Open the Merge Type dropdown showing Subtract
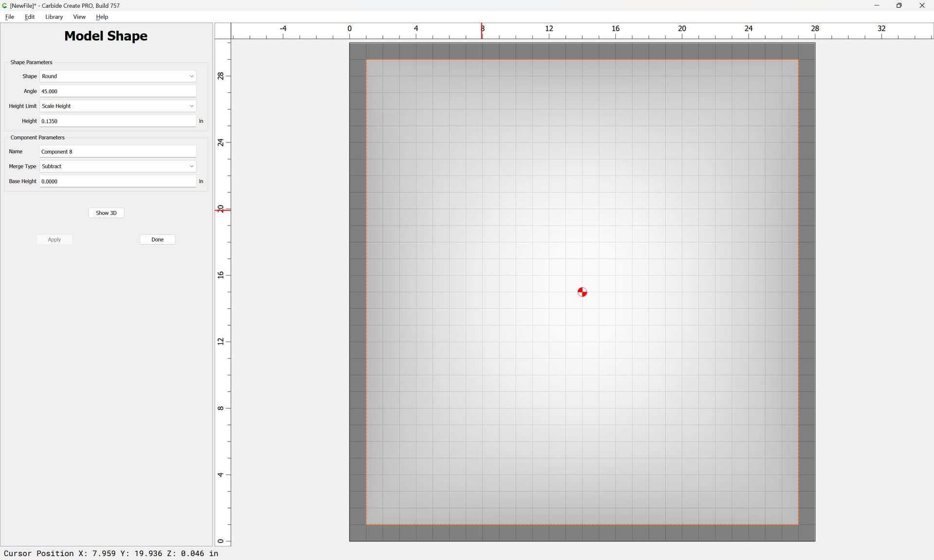 click(118, 166)
